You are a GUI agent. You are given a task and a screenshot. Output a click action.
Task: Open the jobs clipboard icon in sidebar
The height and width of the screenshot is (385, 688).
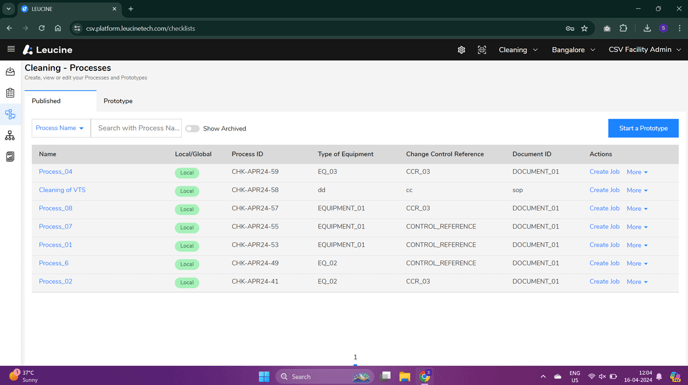click(10, 93)
